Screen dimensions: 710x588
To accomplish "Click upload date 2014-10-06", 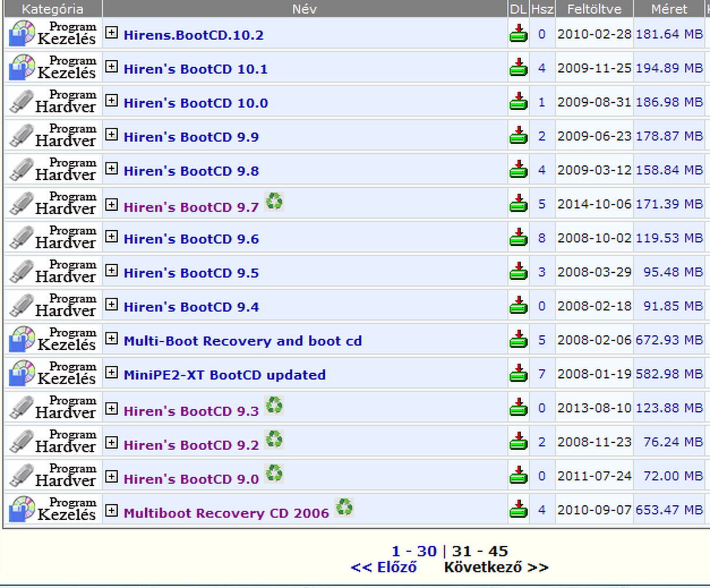I will [x=594, y=204].
